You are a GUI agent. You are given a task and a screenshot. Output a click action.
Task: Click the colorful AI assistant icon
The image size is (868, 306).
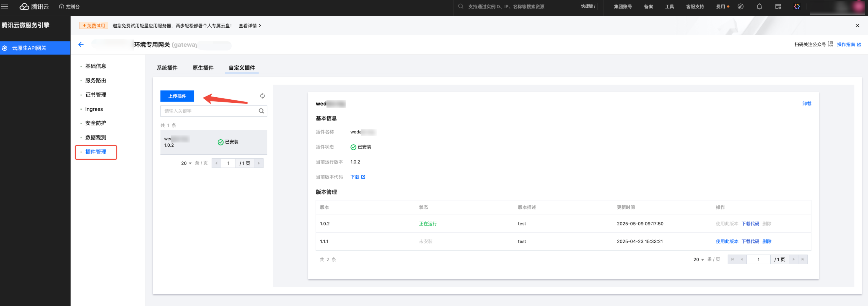(797, 6)
